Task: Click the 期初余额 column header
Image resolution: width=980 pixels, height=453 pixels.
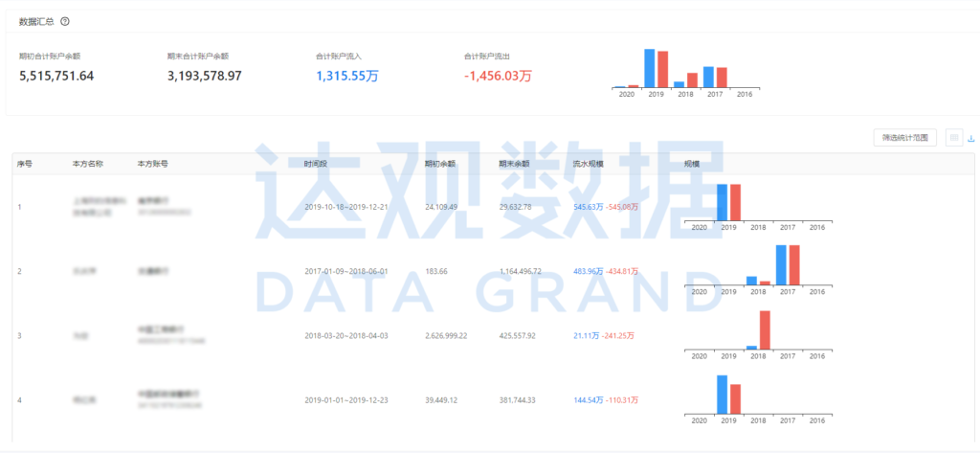Action: (440, 164)
